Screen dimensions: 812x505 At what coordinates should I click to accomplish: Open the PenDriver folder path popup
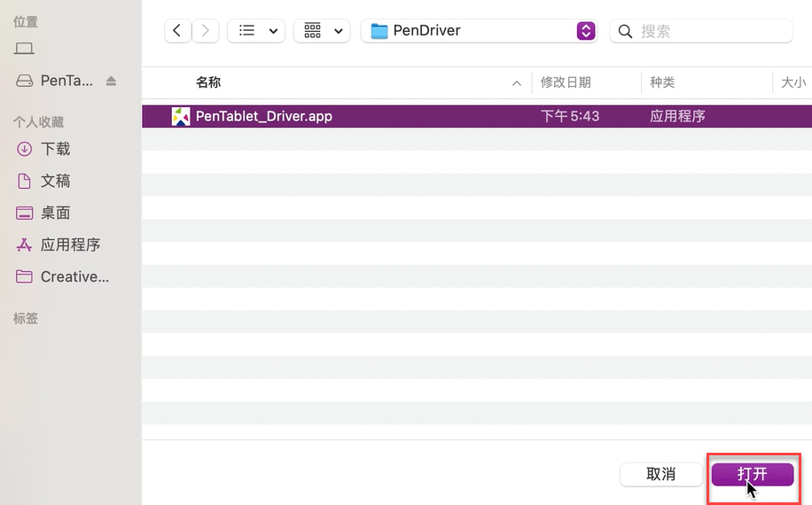point(479,31)
